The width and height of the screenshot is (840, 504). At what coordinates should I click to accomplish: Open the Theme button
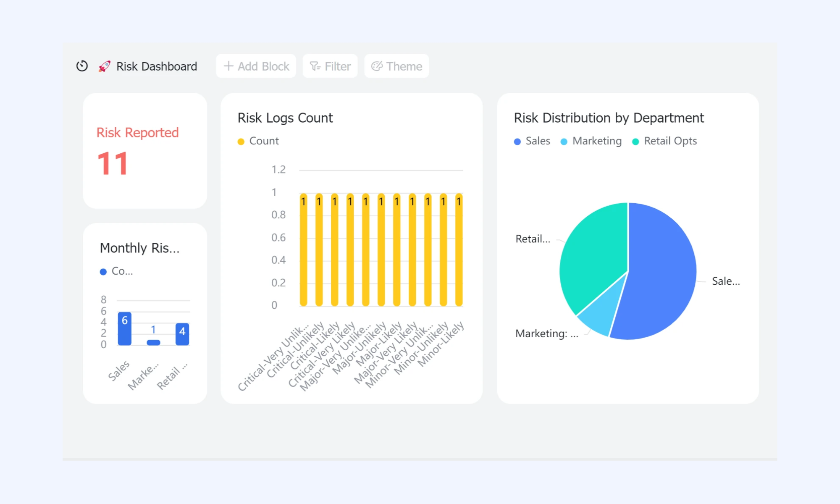[396, 66]
